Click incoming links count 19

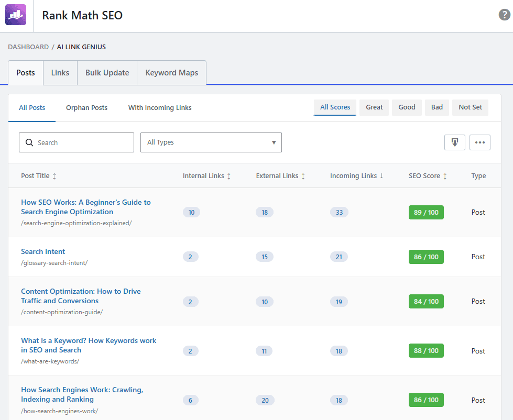[339, 302]
